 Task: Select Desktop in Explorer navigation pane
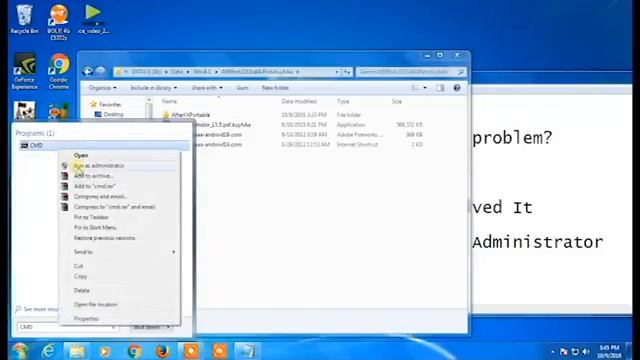click(x=109, y=115)
